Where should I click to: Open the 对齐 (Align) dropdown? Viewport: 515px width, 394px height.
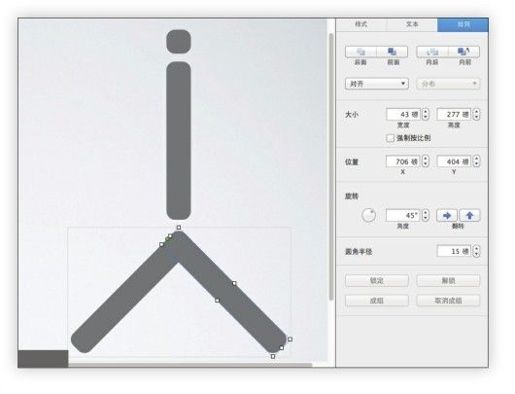[377, 84]
